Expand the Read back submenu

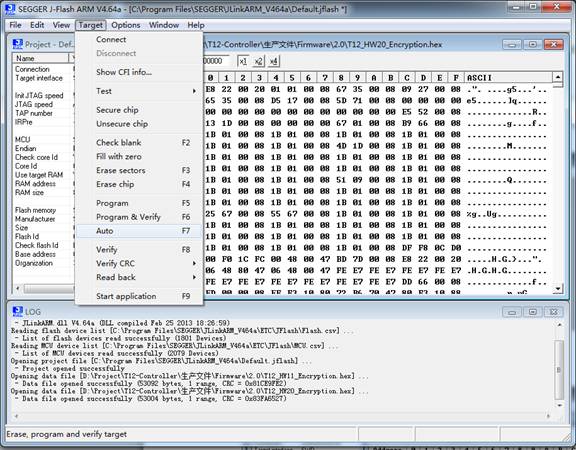pos(139,277)
